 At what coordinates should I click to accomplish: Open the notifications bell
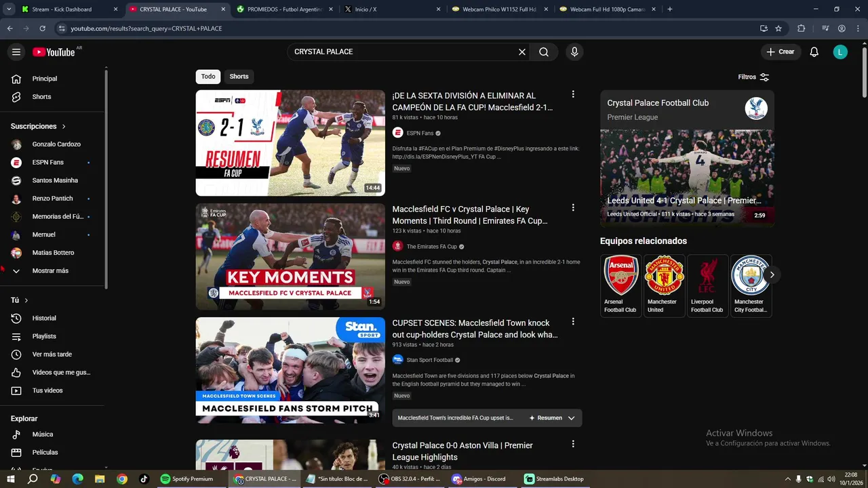814,52
